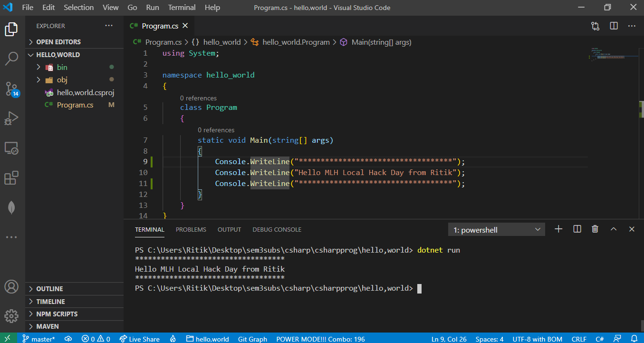Change language mode via C# in status bar
The width and height of the screenshot is (644, 343).
pos(600,339)
